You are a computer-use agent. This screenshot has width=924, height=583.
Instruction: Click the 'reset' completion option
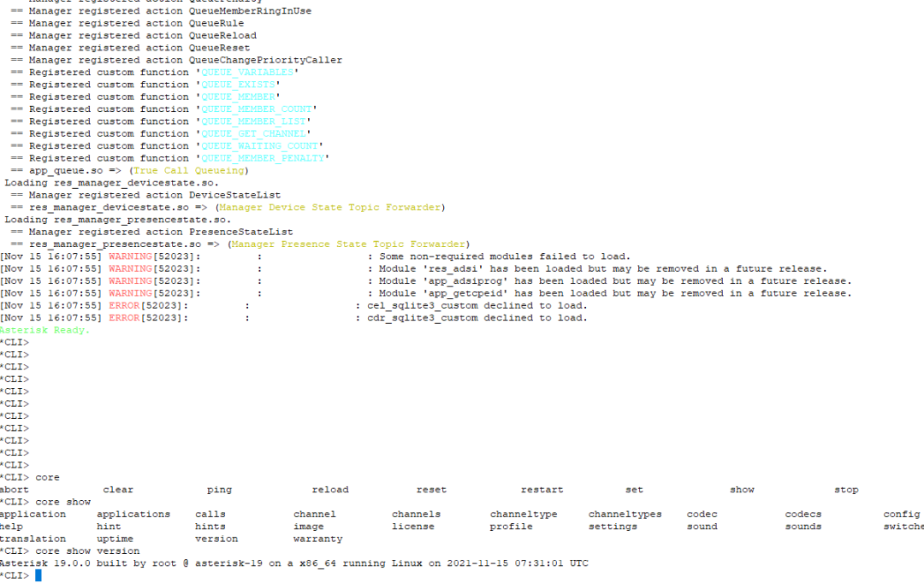click(x=431, y=490)
